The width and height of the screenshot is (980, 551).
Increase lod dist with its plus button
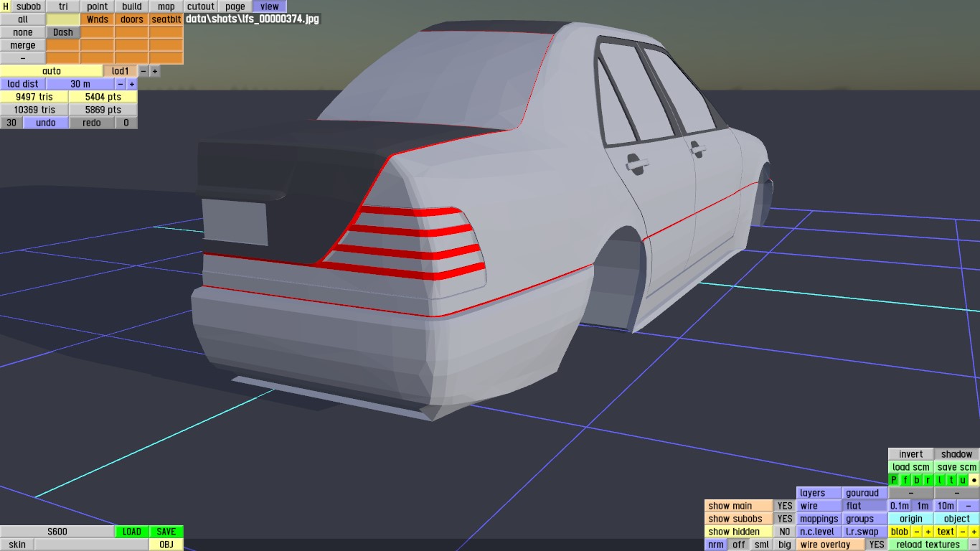pyautogui.click(x=132, y=84)
